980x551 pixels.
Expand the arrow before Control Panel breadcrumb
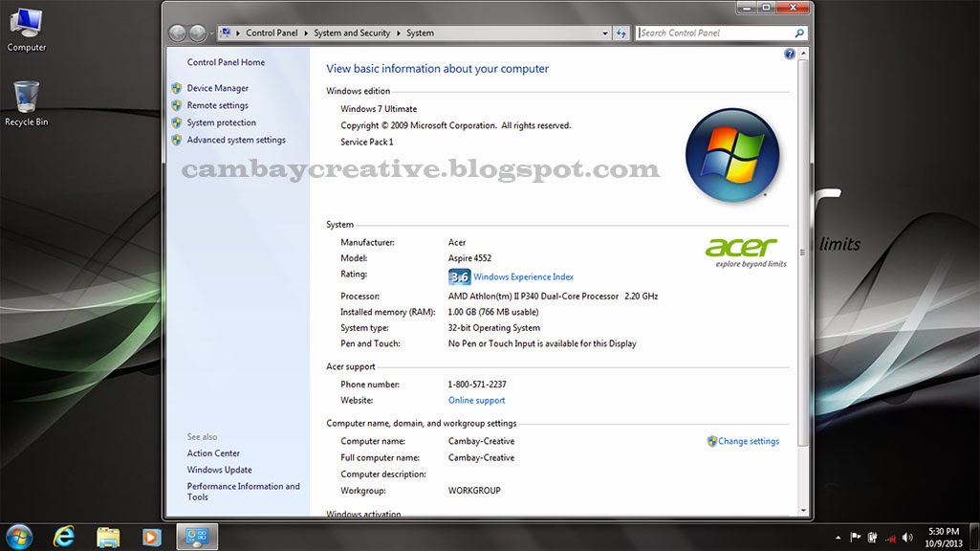point(238,33)
